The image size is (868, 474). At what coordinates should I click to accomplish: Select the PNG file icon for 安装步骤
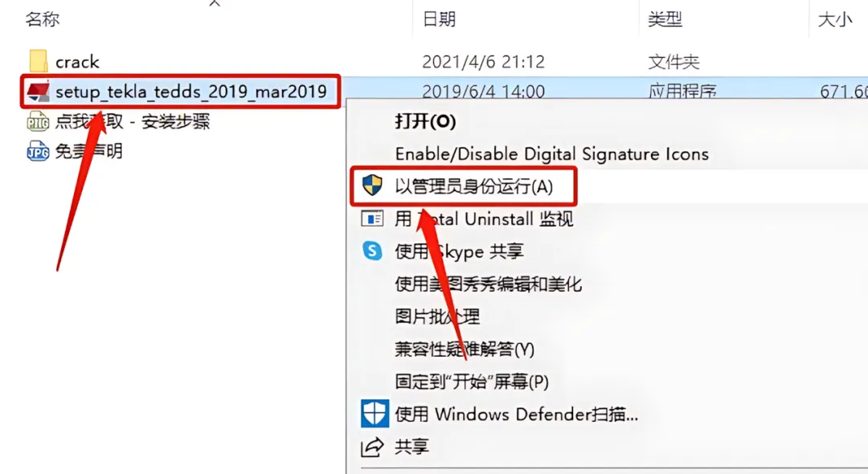(38, 121)
